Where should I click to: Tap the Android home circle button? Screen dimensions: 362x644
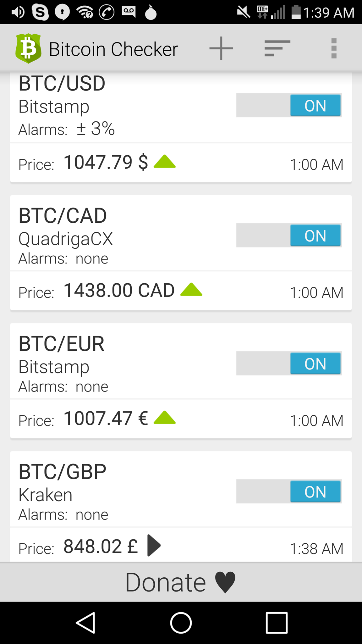click(181, 623)
